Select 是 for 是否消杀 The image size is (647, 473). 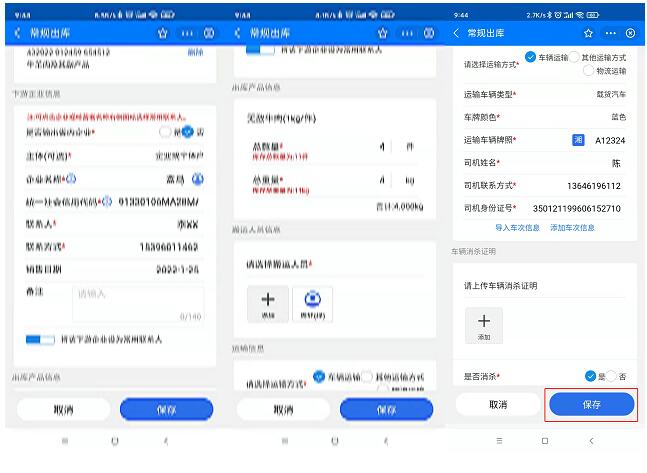590,376
